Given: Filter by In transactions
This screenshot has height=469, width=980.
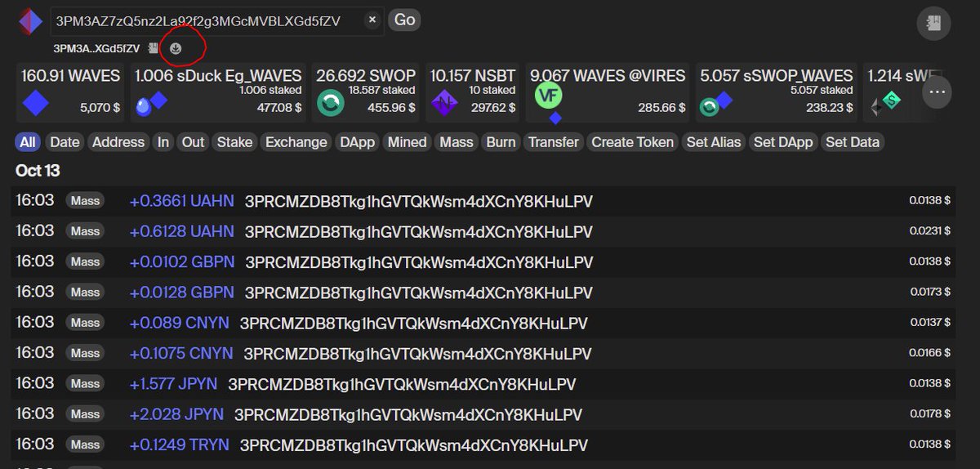Looking at the screenshot, I should tap(163, 142).
